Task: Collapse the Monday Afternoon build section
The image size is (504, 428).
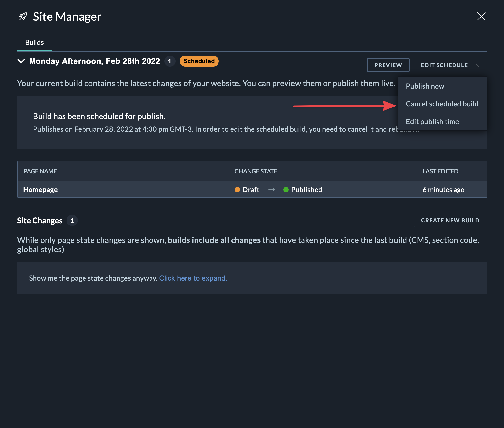Action: [21, 61]
